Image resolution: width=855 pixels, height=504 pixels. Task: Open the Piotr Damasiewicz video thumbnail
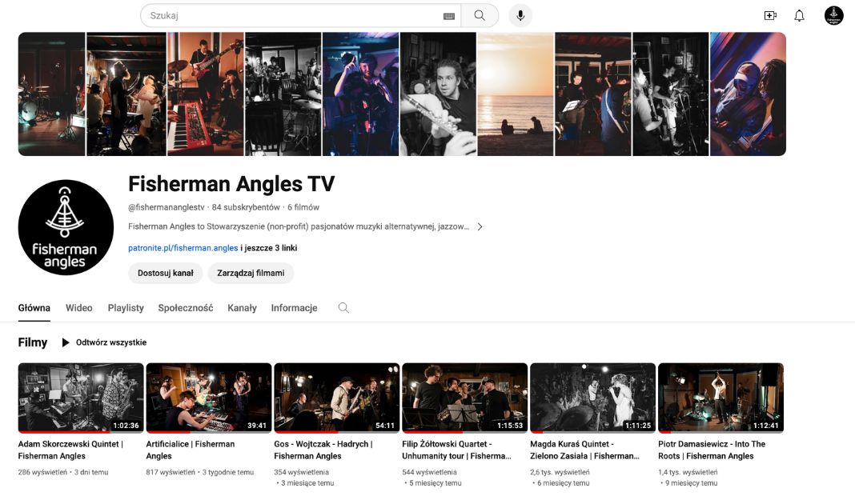click(x=721, y=398)
